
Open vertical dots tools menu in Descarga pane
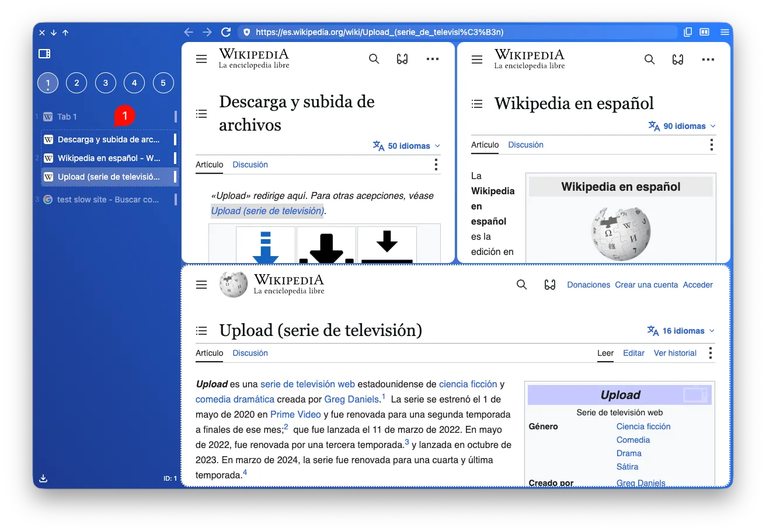(436, 164)
